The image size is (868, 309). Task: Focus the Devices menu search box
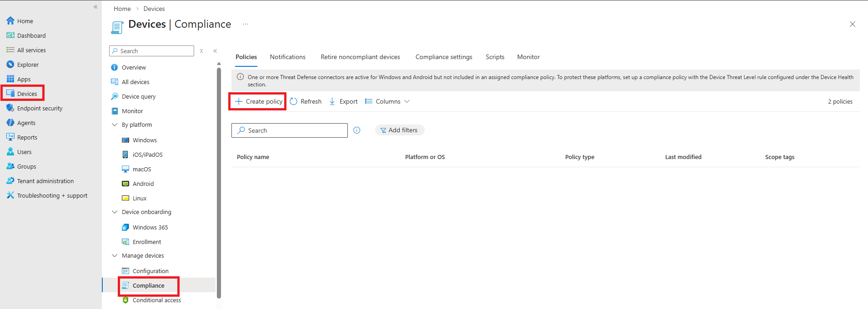click(151, 51)
